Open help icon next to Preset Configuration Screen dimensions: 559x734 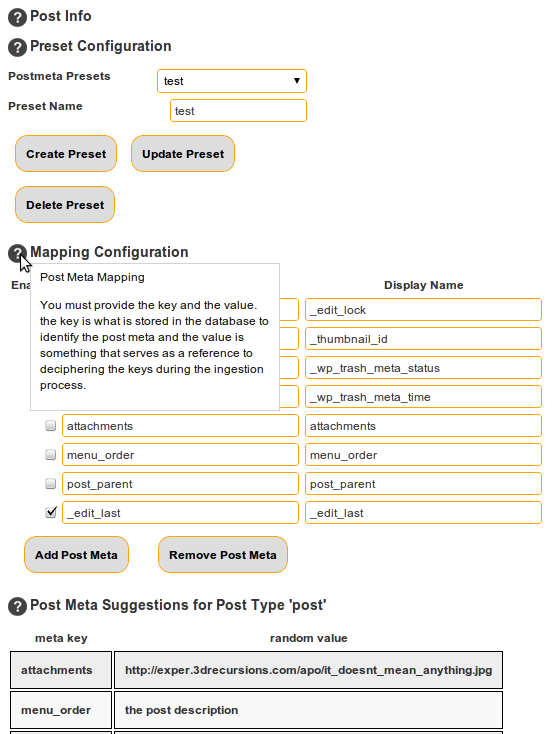pos(17,47)
